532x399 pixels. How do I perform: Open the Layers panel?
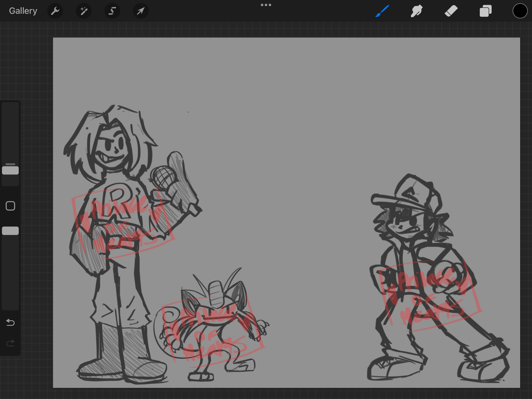click(485, 11)
